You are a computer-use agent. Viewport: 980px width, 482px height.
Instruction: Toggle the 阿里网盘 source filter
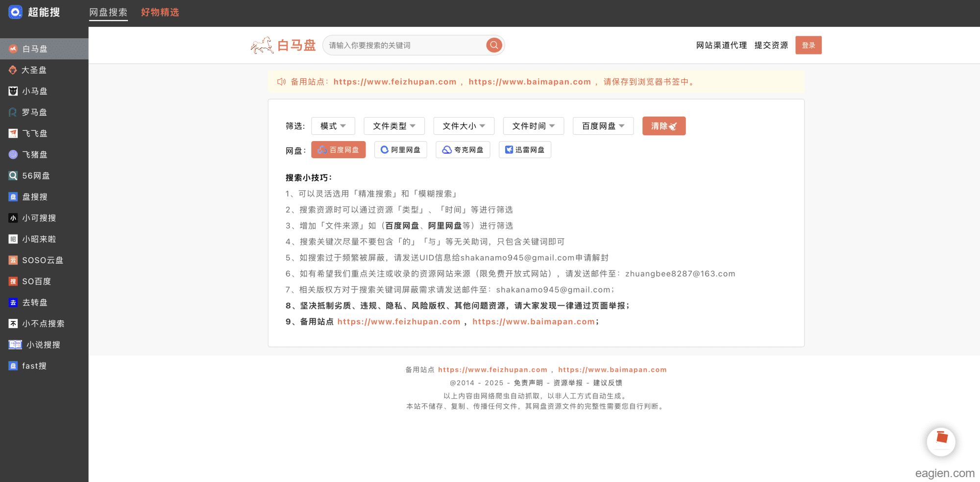click(x=400, y=150)
